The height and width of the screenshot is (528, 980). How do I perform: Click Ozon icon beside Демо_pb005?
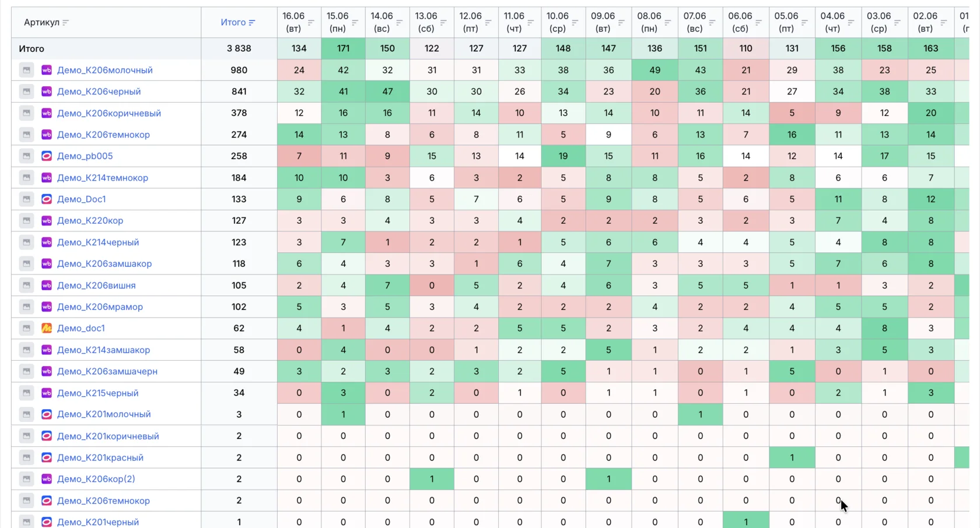click(47, 156)
